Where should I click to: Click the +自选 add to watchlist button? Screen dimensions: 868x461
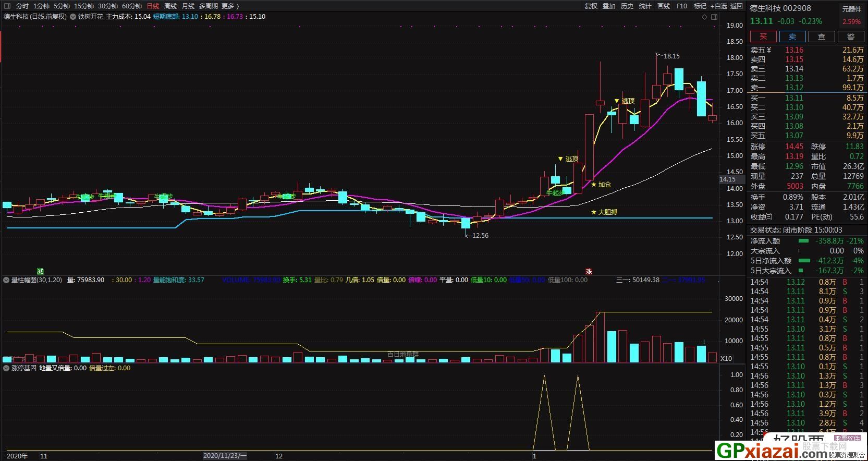point(719,6)
